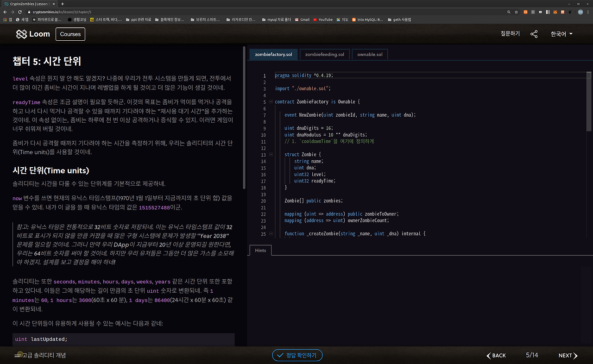Open the 블록체인 정보 bookmark folder
The height and width of the screenshot is (364, 593).
tap(170, 19)
